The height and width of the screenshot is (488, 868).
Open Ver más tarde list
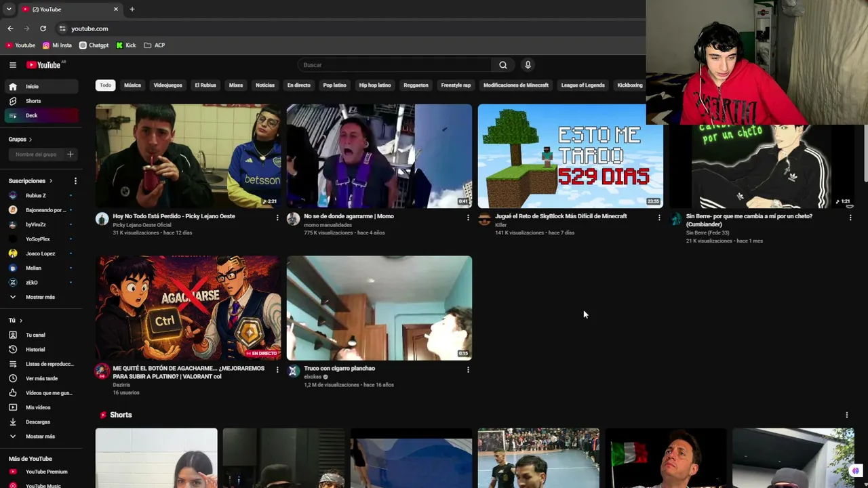tap(41, 379)
